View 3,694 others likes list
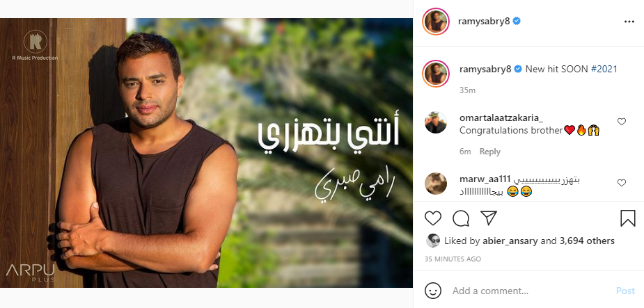Screen dimensions: 644x308 [587, 241]
